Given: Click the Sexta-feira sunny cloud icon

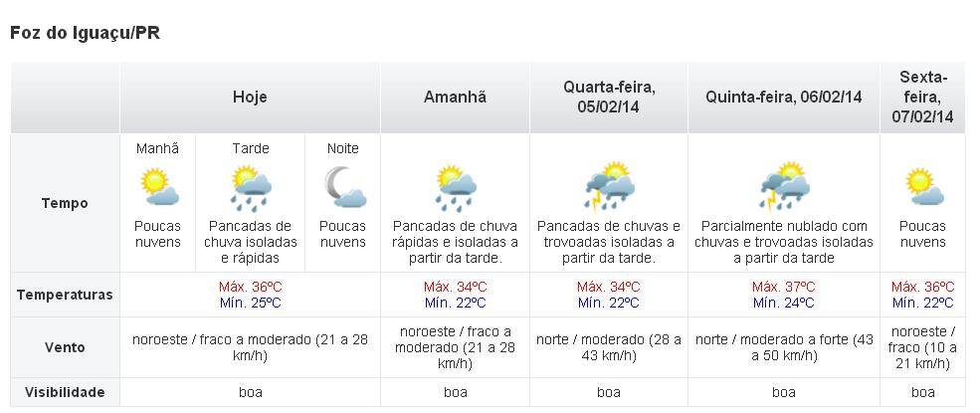Looking at the screenshot, I should 923,187.
